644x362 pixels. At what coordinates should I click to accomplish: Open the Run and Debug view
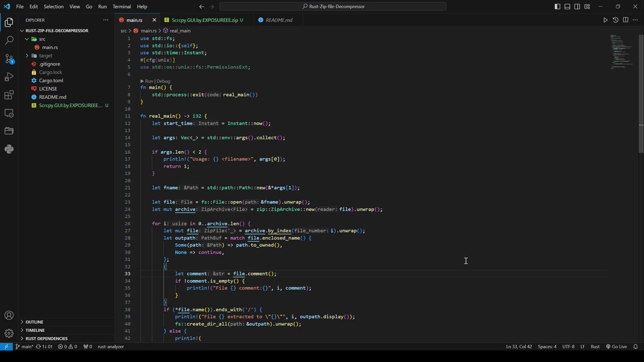click(9, 77)
